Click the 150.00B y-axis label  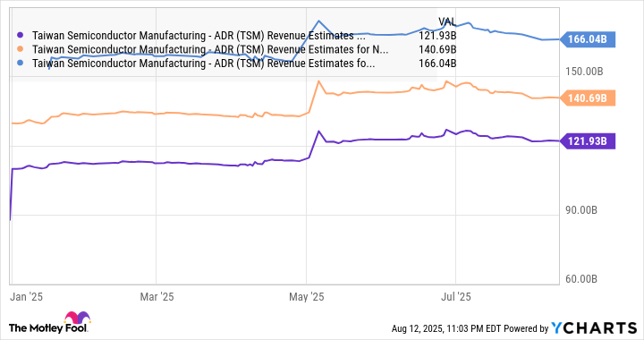point(584,72)
